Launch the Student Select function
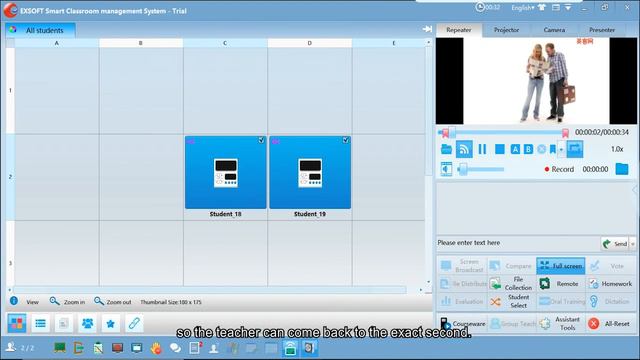The height and width of the screenshot is (360, 640). click(x=511, y=301)
